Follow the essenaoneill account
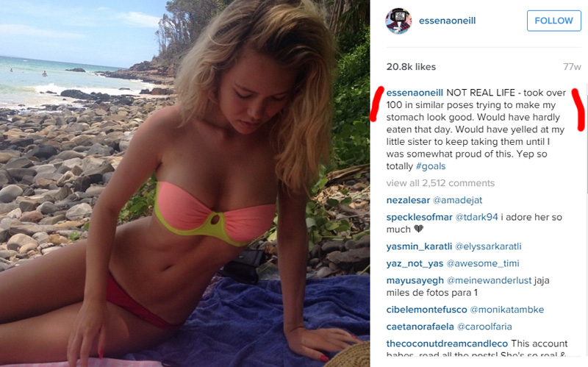This screenshot has width=588, height=367. [x=554, y=21]
